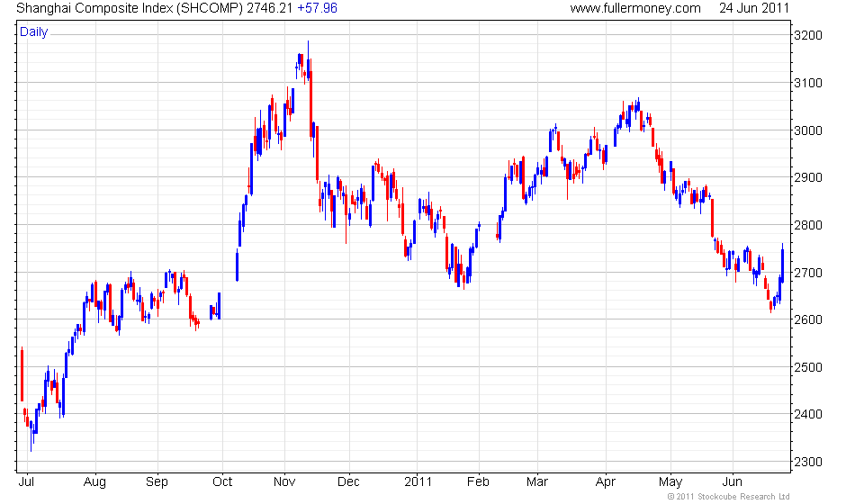This screenshot has height=504, width=864.
Task: Click the Sep month axis label
Action: (x=157, y=482)
